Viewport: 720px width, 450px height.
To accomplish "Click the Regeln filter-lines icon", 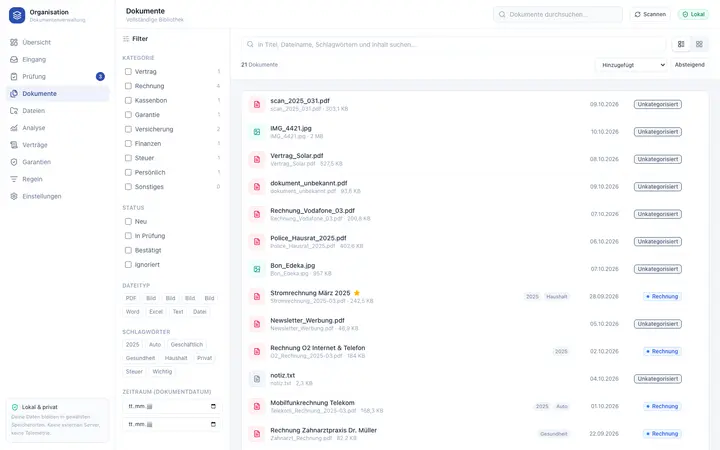I will click(14, 179).
